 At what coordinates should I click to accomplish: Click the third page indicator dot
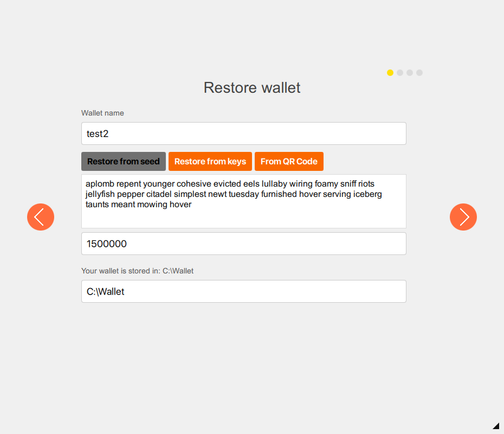(x=410, y=72)
